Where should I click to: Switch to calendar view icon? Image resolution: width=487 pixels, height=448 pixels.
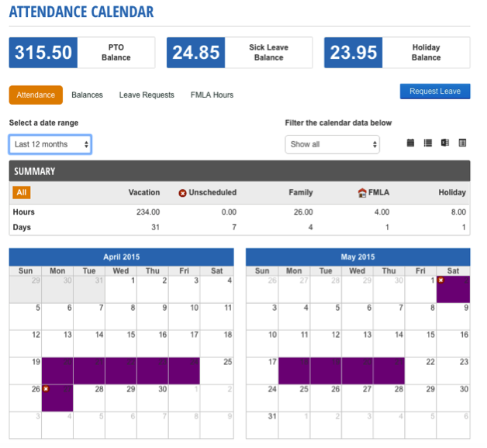pos(410,143)
